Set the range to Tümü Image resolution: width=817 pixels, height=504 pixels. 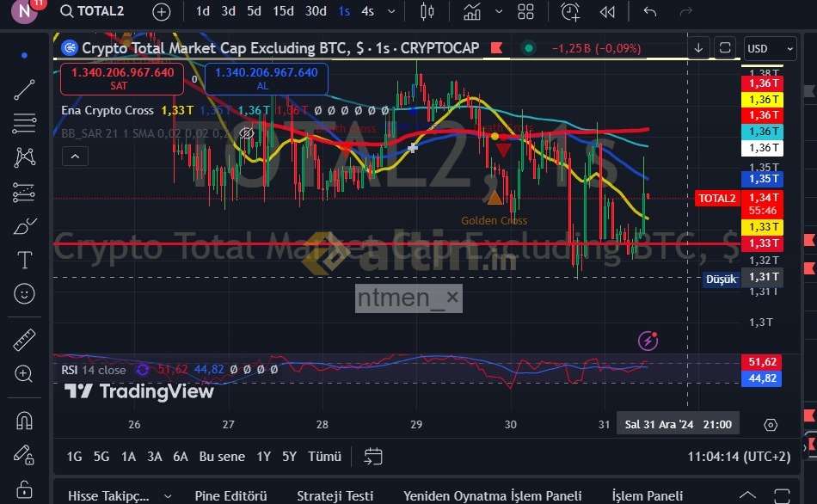point(324,457)
